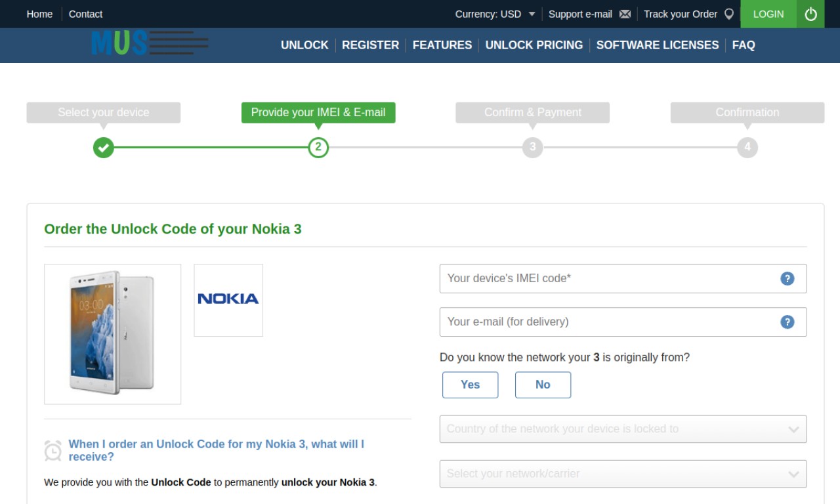The image size is (840, 504).
Task: Click the Track your Order link
Action: [x=681, y=14]
